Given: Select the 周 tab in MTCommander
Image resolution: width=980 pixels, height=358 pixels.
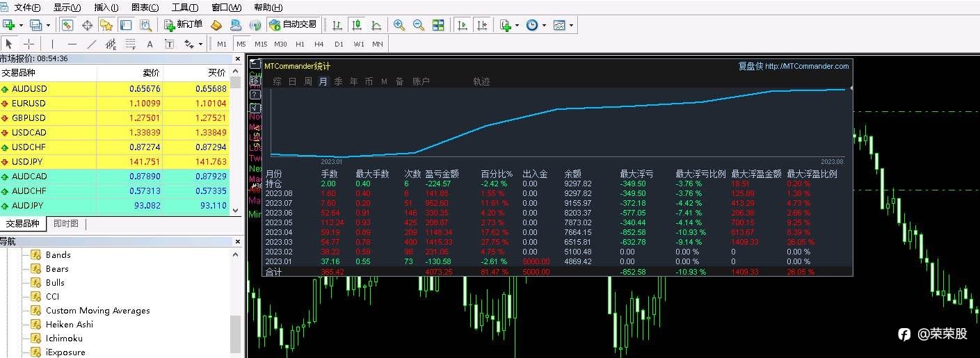Looking at the screenshot, I should 307,81.
